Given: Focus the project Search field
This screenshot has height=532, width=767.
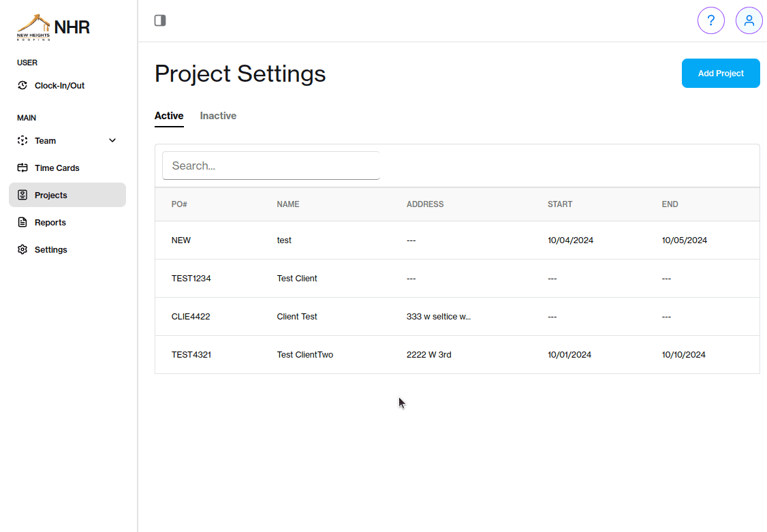Looking at the screenshot, I should click(271, 166).
